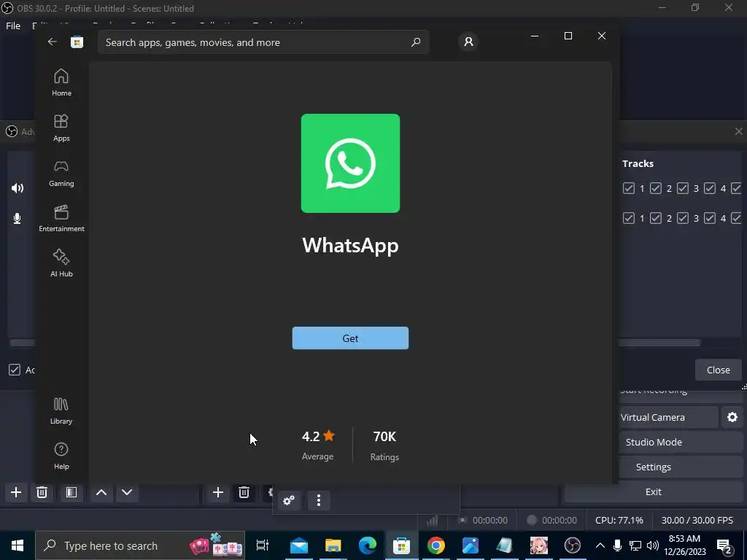
Task: Toggle track 4 in speaker row
Action: [710, 188]
